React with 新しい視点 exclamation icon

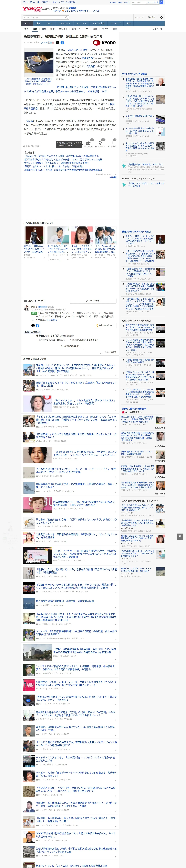tap(112, 144)
